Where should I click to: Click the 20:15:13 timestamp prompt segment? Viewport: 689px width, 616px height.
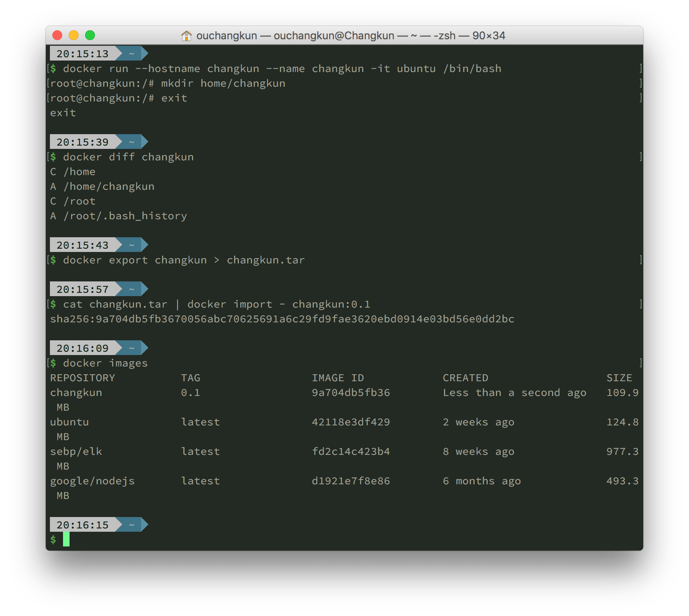[82, 54]
